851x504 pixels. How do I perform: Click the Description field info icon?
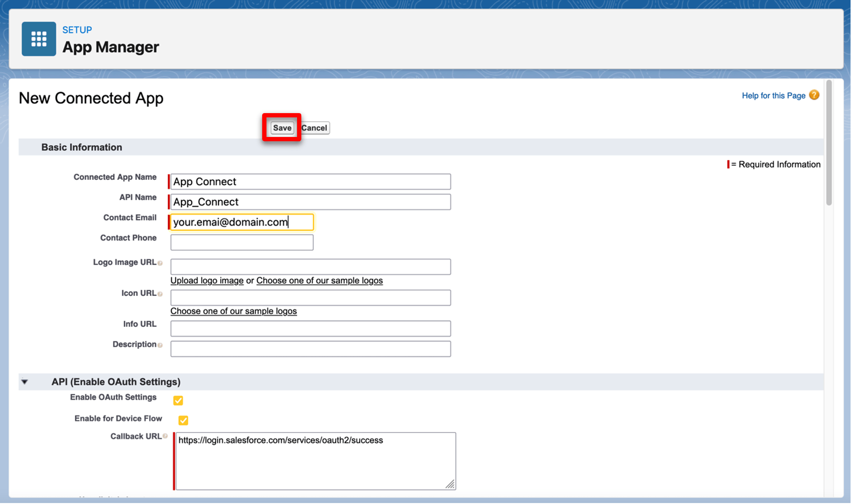tap(160, 345)
